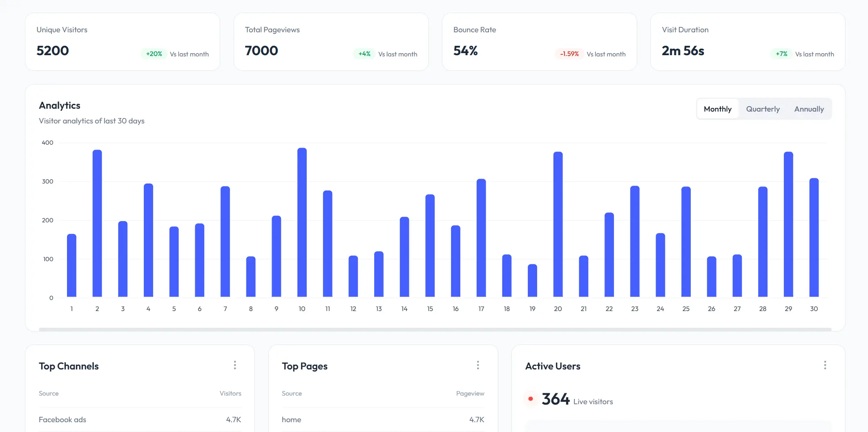The width and height of the screenshot is (868, 432).
Task: Open the Active Users options menu
Action: [x=826, y=365]
